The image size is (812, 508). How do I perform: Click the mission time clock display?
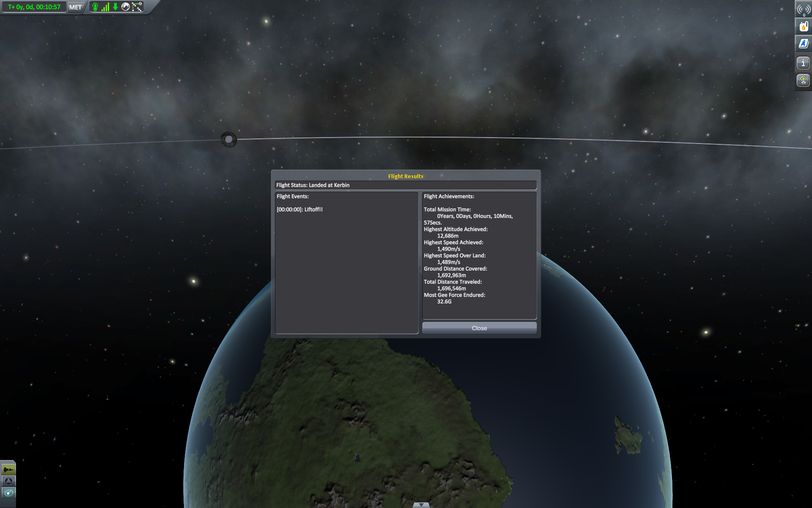pos(34,7)
